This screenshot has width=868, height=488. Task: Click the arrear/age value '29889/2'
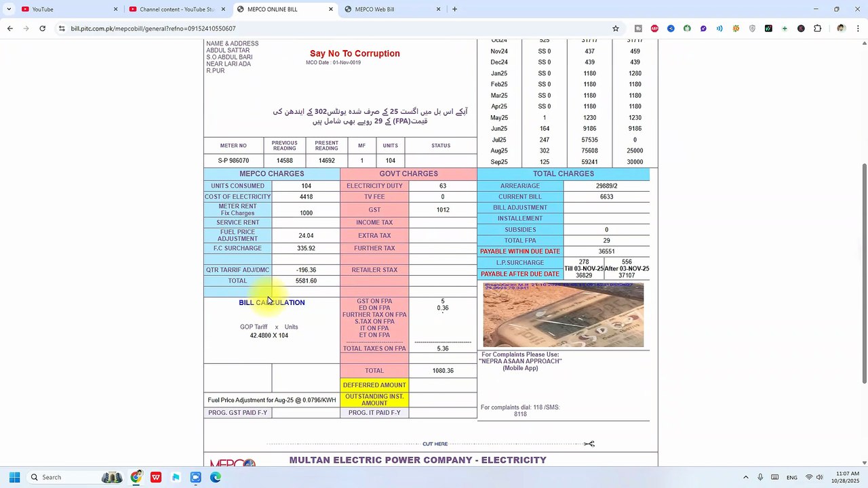click(x=607, y=186)
